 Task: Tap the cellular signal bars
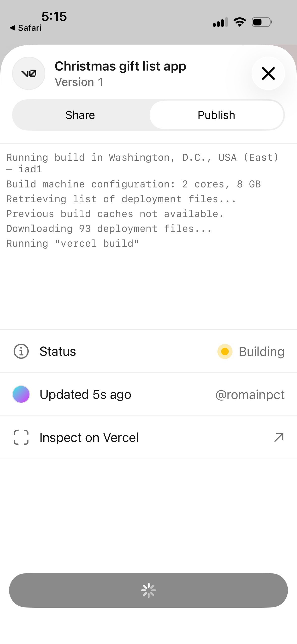(x=220, y=22)
